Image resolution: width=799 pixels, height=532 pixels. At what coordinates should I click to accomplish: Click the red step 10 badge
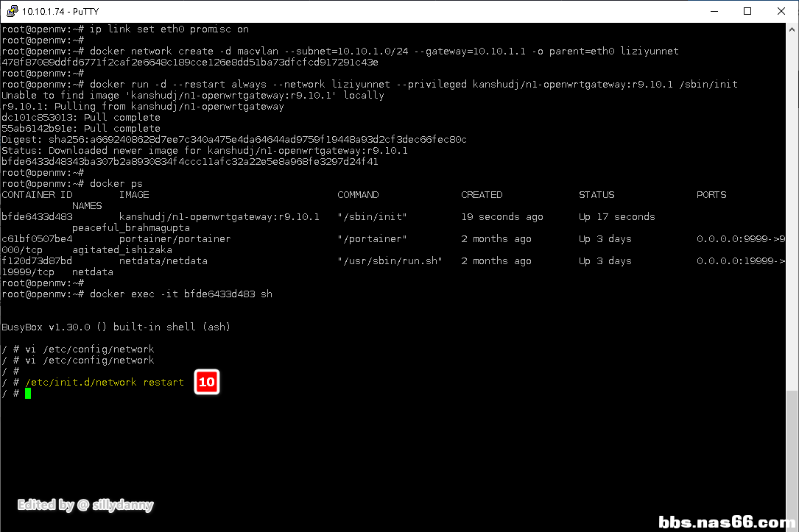tap(207, 383)
